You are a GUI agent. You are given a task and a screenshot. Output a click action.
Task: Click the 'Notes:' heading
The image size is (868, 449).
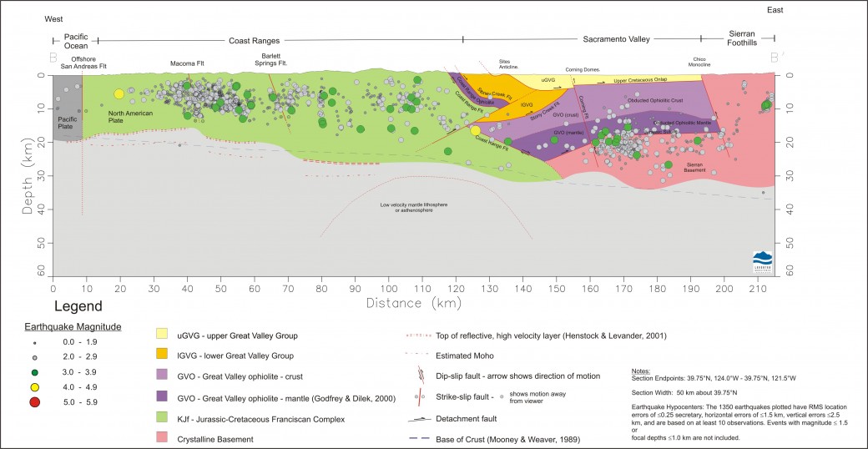pyautogui.click(x=640, y=371)
